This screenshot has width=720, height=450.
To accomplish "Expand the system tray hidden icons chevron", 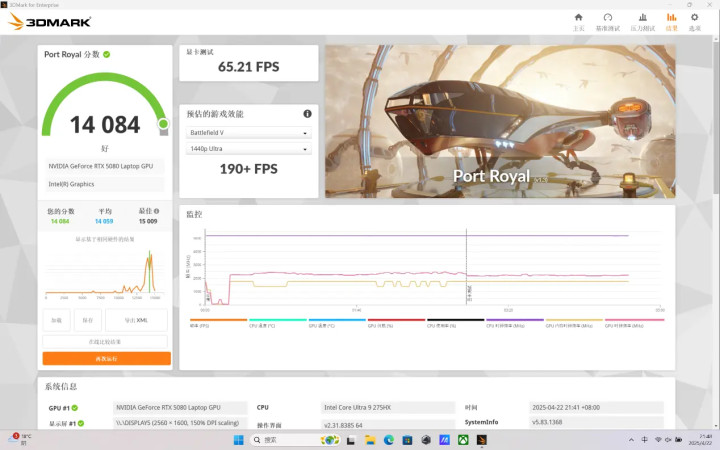I will click(x=631, y=440).
